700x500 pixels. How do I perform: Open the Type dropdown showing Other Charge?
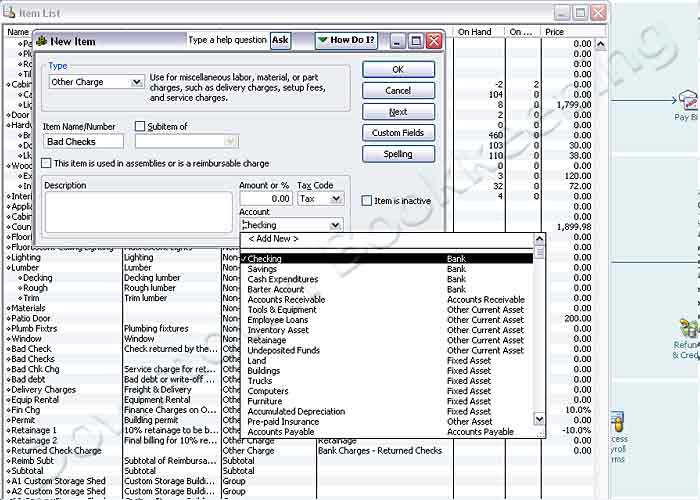[x=136, y=82]
